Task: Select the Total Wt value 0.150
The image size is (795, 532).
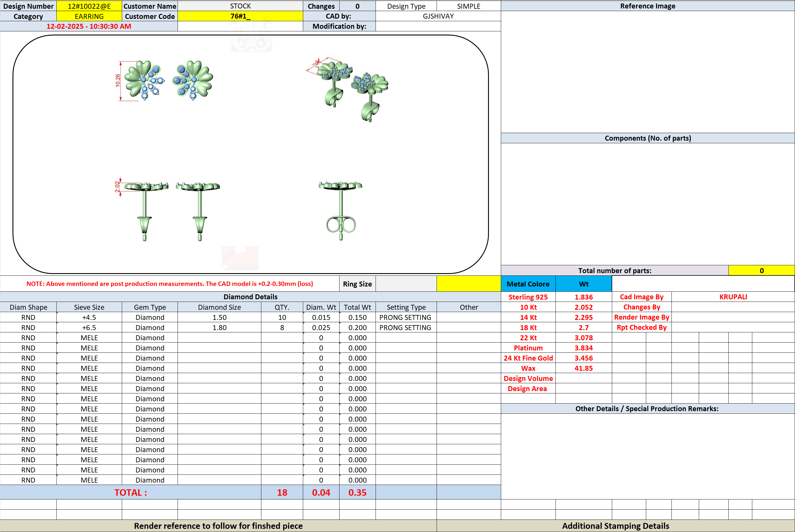Action: [x=358, y=317]
